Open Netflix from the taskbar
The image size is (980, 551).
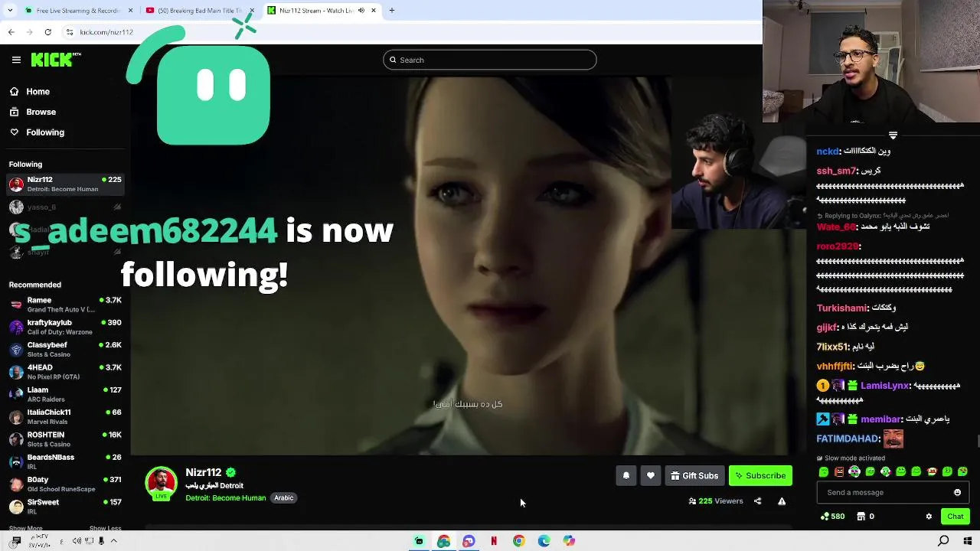pyautogui.click(x=494, y=541)
